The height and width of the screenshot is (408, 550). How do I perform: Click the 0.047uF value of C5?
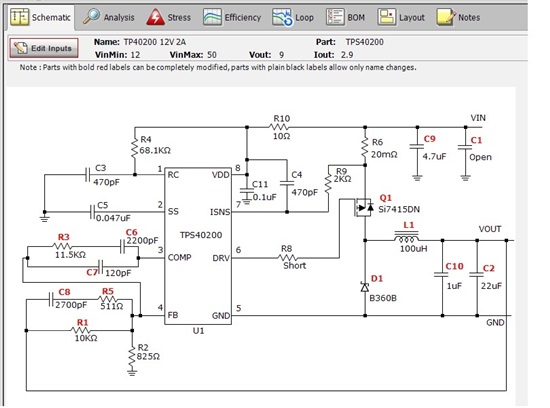pyautogui.click(x=113, y=218)
